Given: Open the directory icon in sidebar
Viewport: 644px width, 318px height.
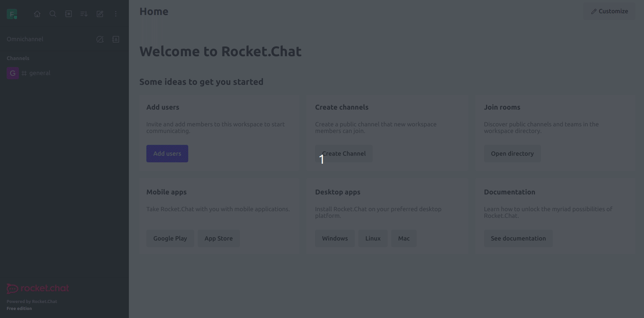Looking at the screenshot, I should [x=68, y=14].
